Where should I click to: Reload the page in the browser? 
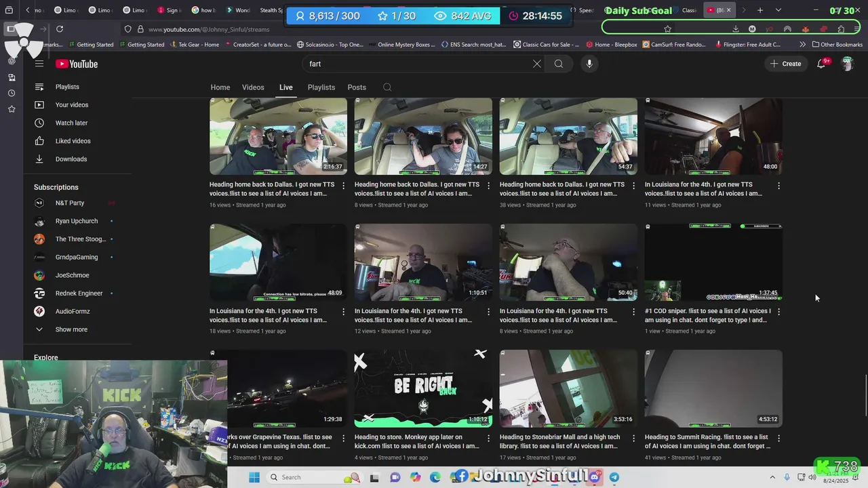60,29
